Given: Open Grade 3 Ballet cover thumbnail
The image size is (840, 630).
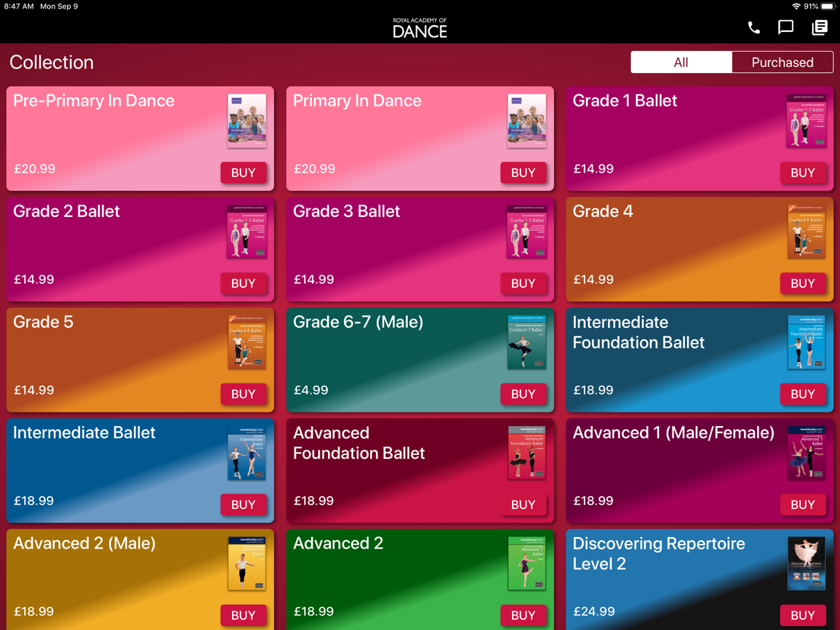Looking at the screenshot, I should [527, 231].
